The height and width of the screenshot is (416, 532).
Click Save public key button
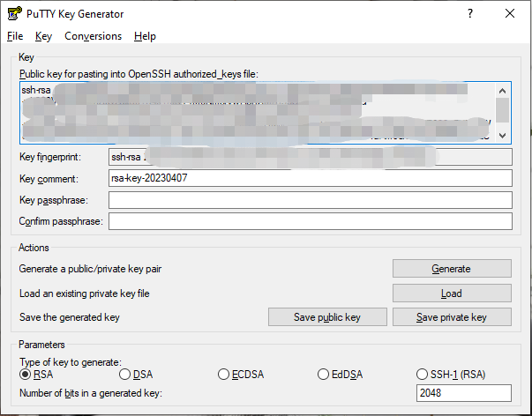click(327, 317)
